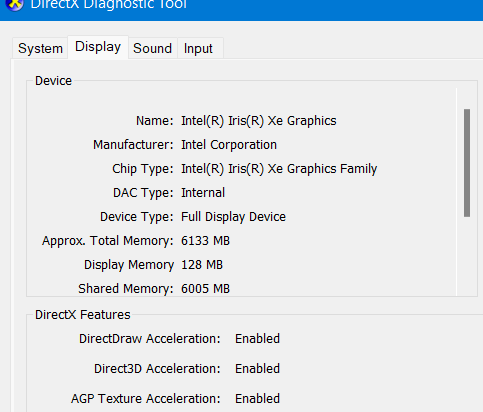Click the 128 MB display memory value
Image resolution: width=483 pixels, height=412 pixels.
pyautogui.click(x=202, y=265)
